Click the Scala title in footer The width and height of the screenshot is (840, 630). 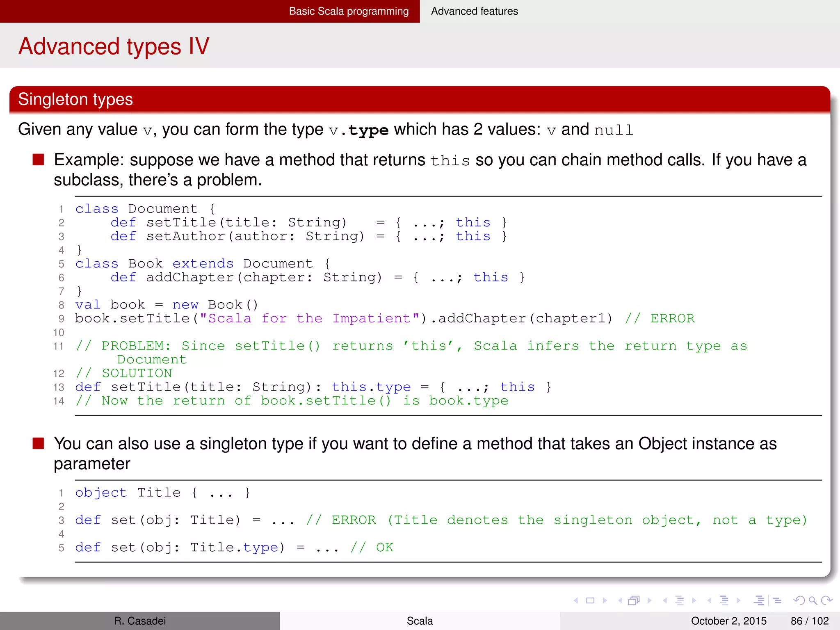pyautogui.click(x=420, y=621)
